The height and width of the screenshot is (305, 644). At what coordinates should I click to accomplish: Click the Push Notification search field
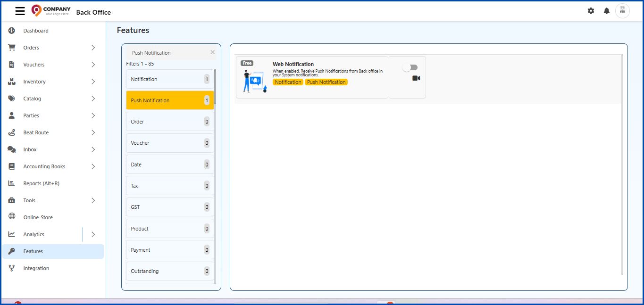click(x=167, y=53)
